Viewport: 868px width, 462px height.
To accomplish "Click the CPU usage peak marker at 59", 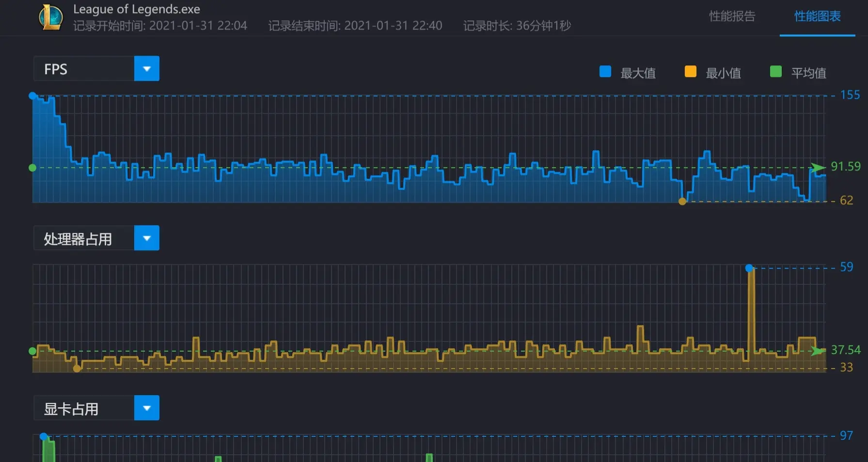I will [749, 268].
